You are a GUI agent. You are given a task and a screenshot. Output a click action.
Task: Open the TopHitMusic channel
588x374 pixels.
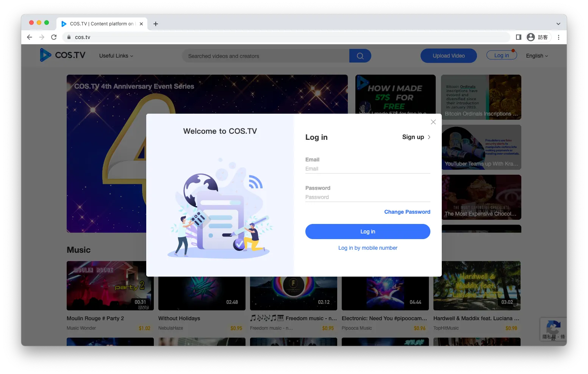pos(446,328)
